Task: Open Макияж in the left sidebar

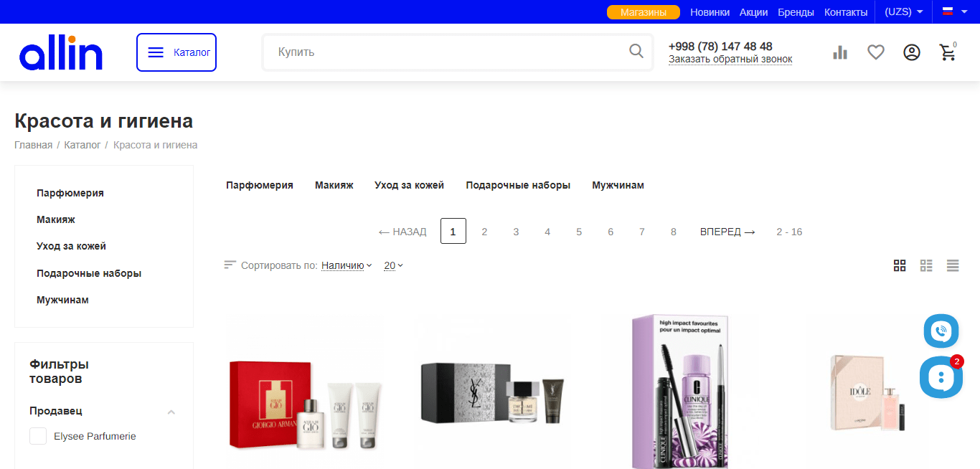Action: click(56, 219)
